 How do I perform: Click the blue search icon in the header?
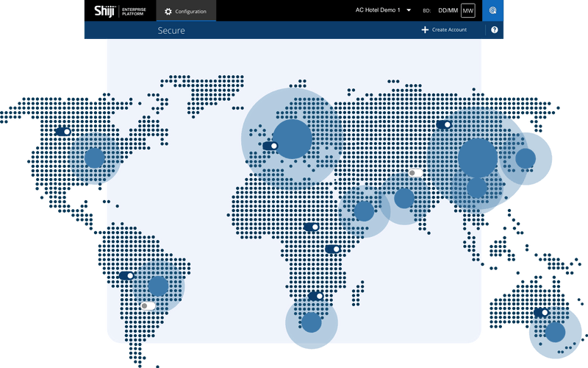pyautogui.click(x=492, y=10)
